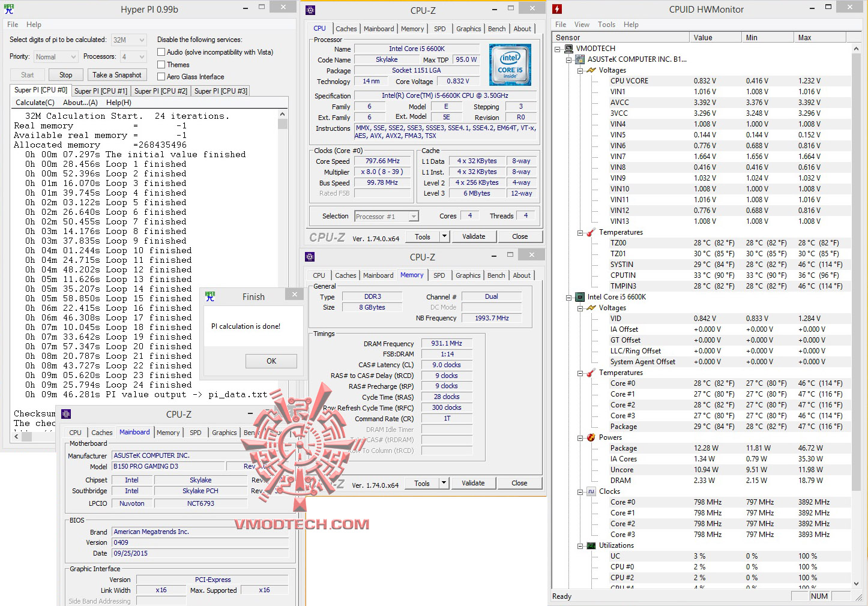The image size is (868, 606).
Task: Open the Graphics tab in the CPU-Z Mainboard window
Action: (225, 433)
